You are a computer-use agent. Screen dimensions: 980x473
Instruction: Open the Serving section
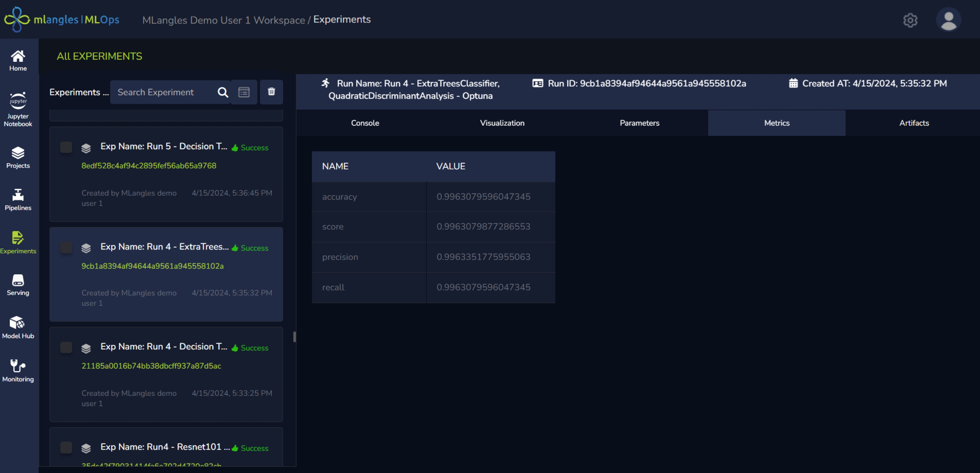point(18,285)
